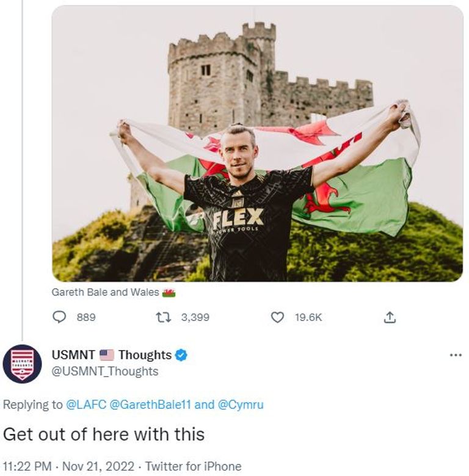Image resolution: width=469 pixels, height=476 pixels.
Task: Like the tweet with the heart icon
Action: click(277, 317)
